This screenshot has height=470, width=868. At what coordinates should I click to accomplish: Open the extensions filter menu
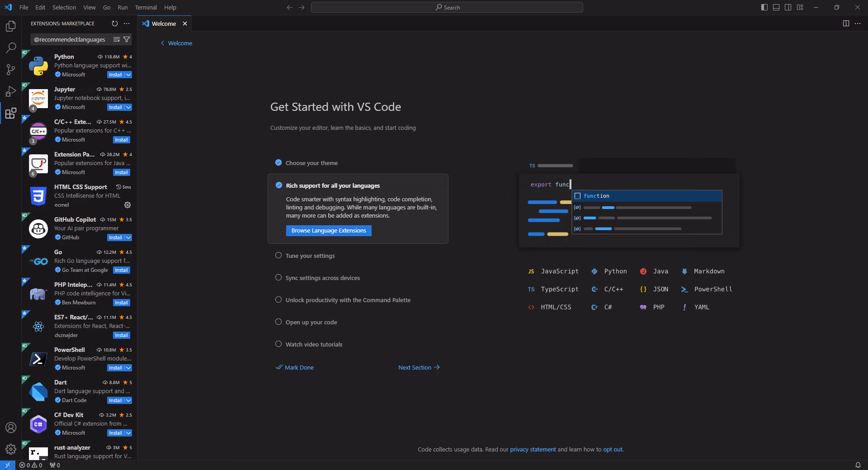coord(127,39)
